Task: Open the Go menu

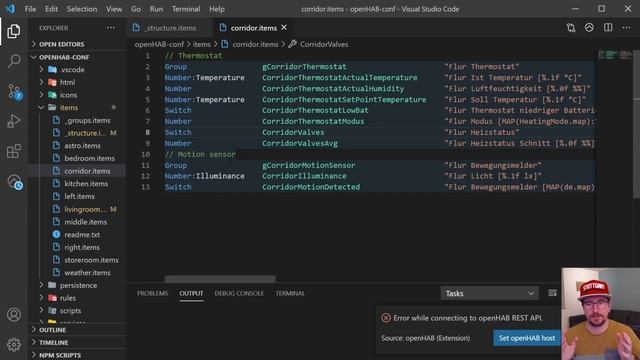Action: coord(136,9)
